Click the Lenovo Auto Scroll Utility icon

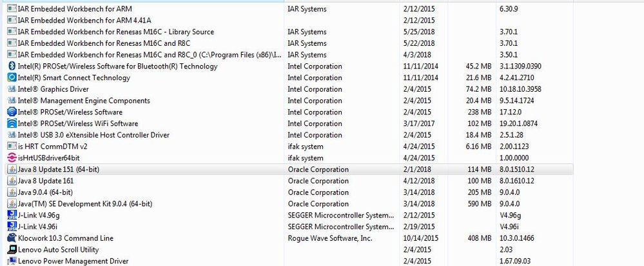[x=12, y=250]
